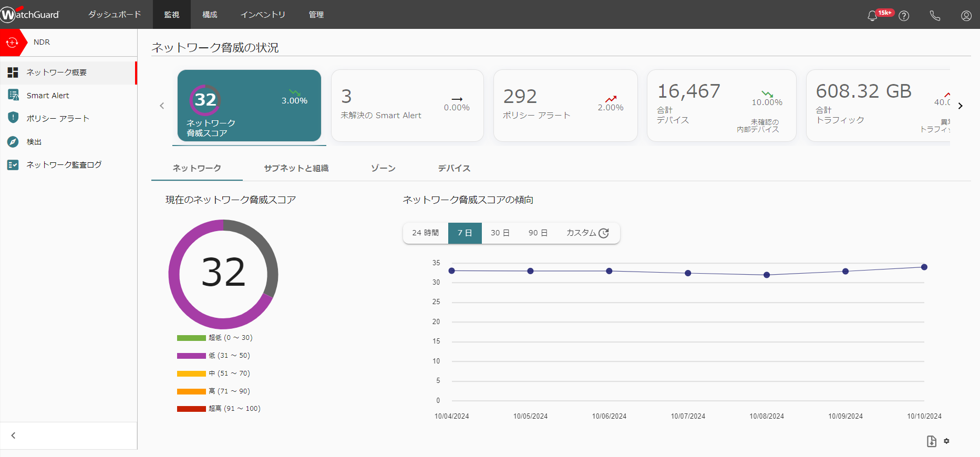
Task: Collapse the left sidebar with the chevron
Action: point(13,435)
